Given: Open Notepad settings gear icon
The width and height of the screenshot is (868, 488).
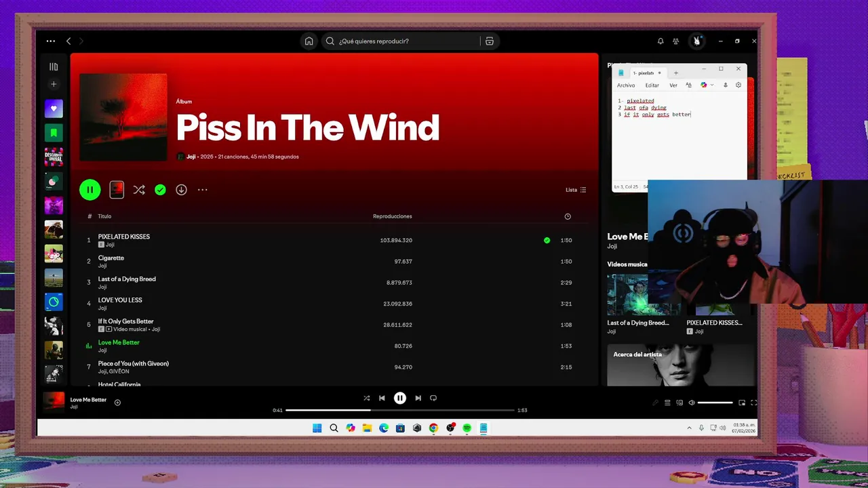Looking at the screenshot, I should (x=738, y=85).
